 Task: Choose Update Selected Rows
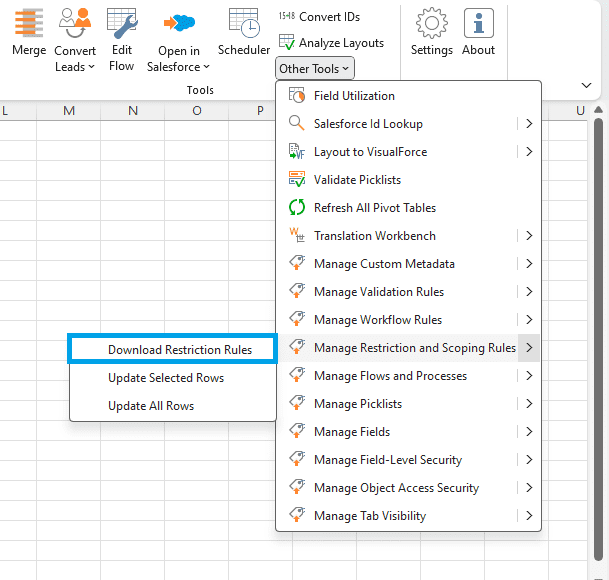[166, 378]
